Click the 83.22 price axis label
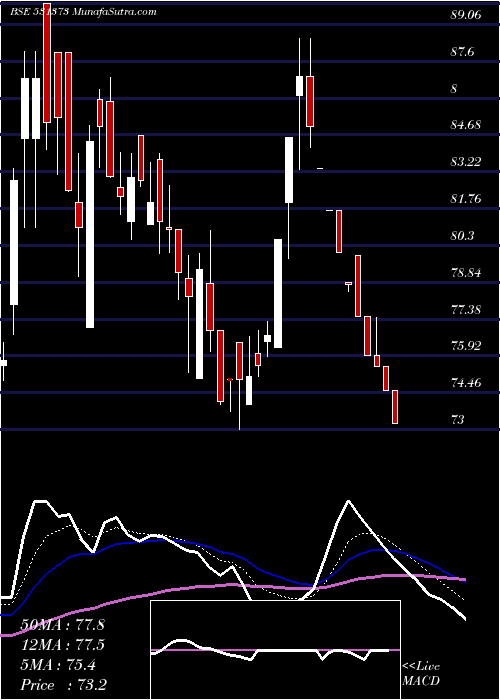 pos(466,161)
